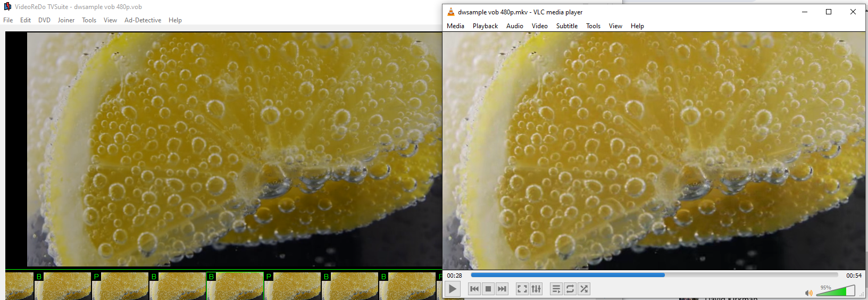Open the Ad-Detective menu
Viewport: 868px width, 300px height.
pos(143,20)
